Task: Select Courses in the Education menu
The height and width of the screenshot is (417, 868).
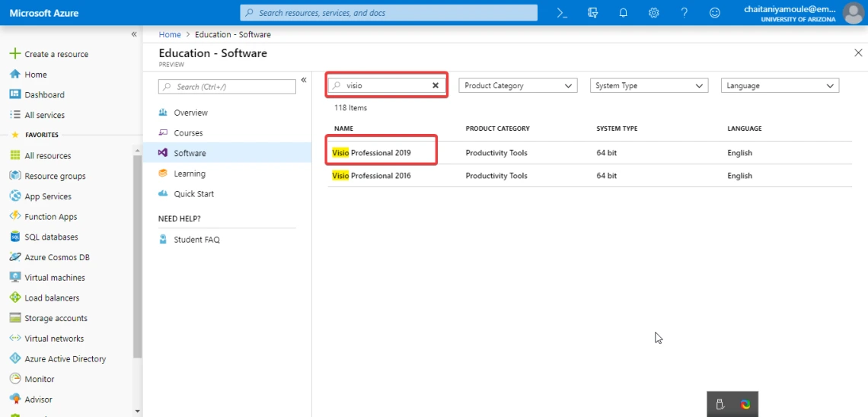Action: 188,133
